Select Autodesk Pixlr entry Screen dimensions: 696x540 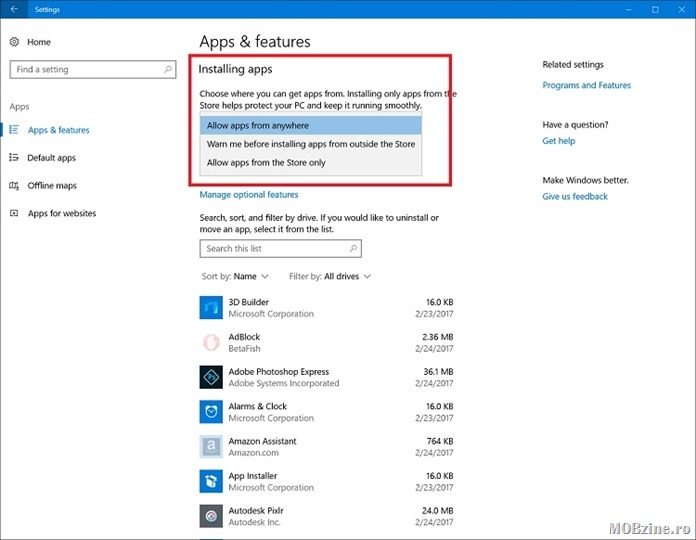[326, 516]
